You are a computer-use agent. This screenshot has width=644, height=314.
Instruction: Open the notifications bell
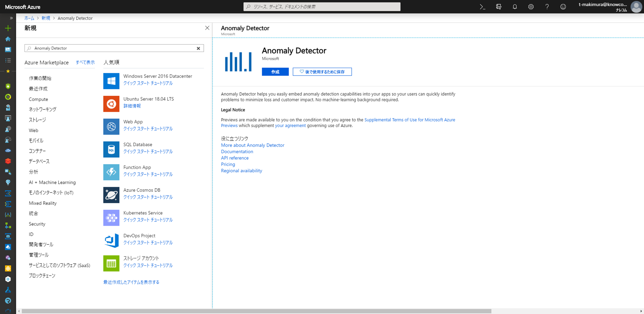[x=515, y=7]
